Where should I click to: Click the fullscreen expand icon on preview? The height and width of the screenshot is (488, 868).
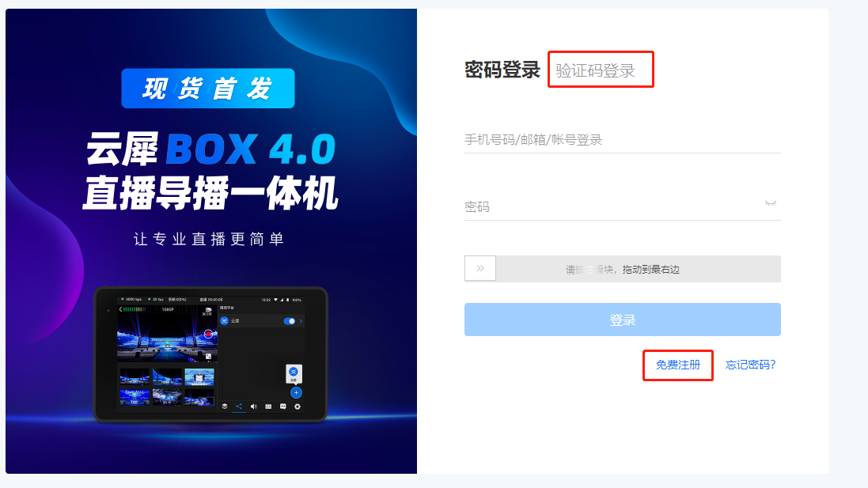[x=209, y=357]
